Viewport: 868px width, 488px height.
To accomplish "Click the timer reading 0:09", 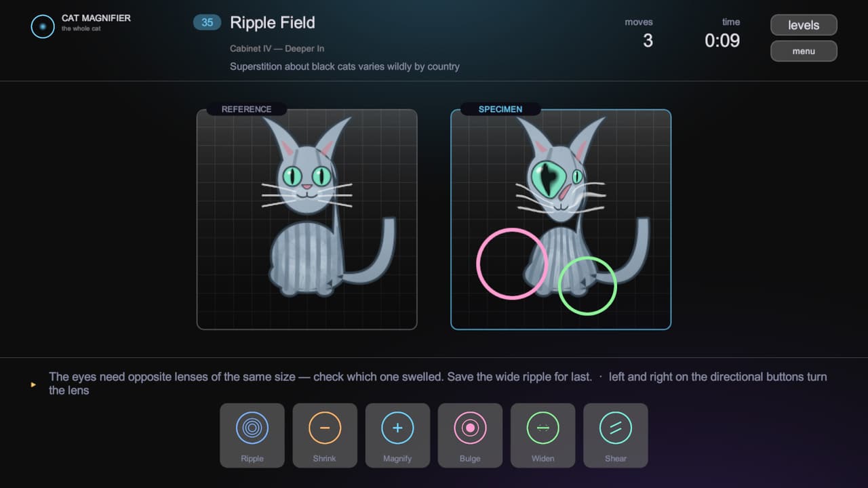I will (x=722, y=41).
